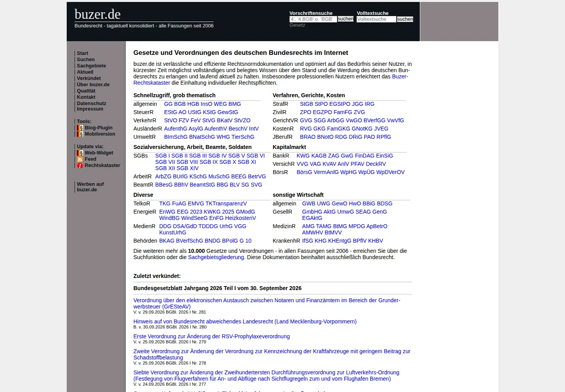Open TKG in TelkoR row
Screen dimensions: 565x392
coord(165,203)
